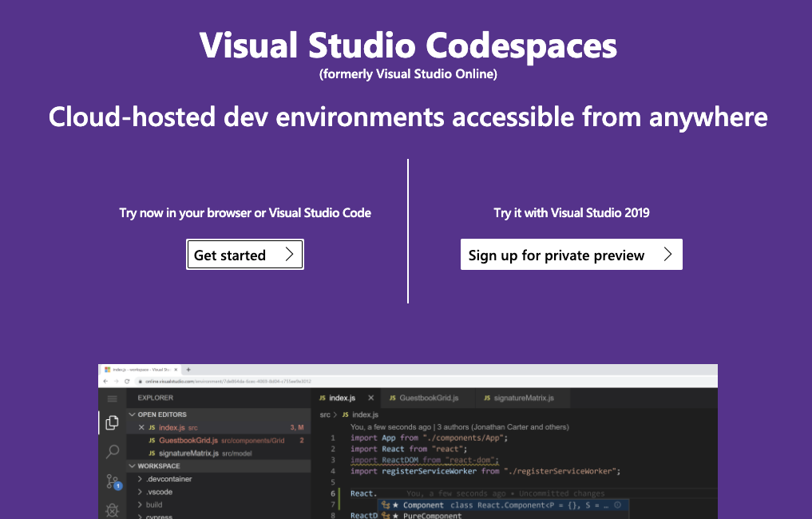Open the Debug bug icon in activity bar
The height and width of the screenshot is (519, 812).
pyautogui.click(x=113, y=511)
